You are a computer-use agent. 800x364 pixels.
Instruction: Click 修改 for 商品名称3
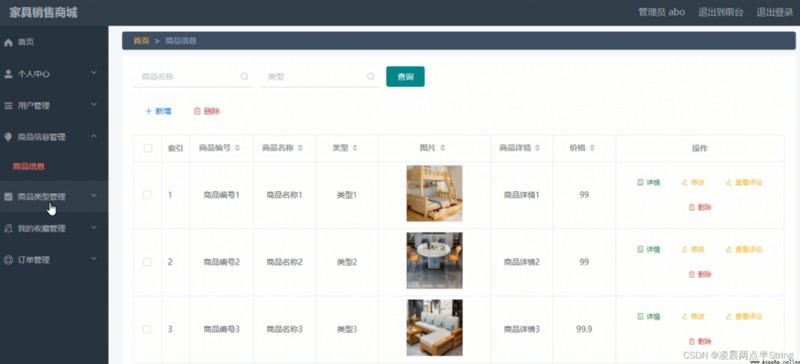click(x=693, y=317)
